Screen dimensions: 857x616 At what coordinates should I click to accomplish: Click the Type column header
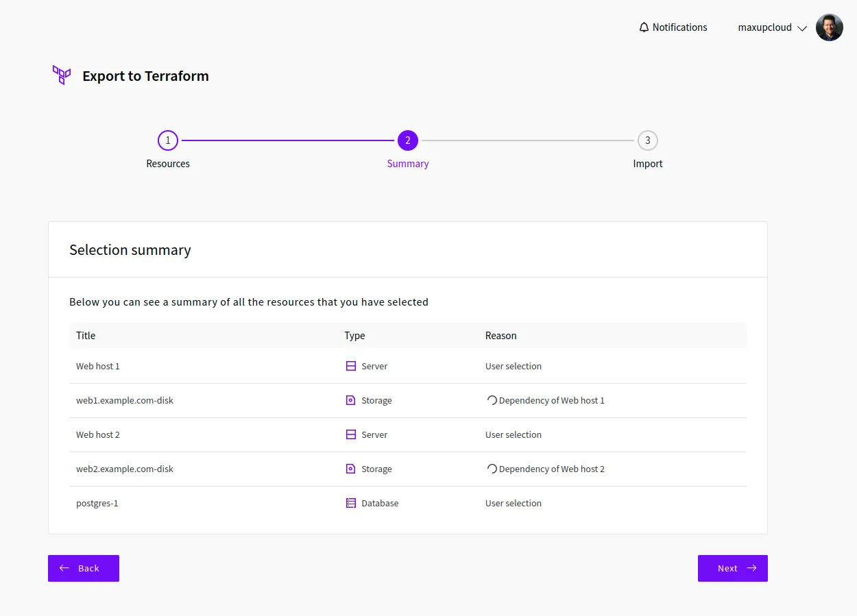tap(354, 336)
